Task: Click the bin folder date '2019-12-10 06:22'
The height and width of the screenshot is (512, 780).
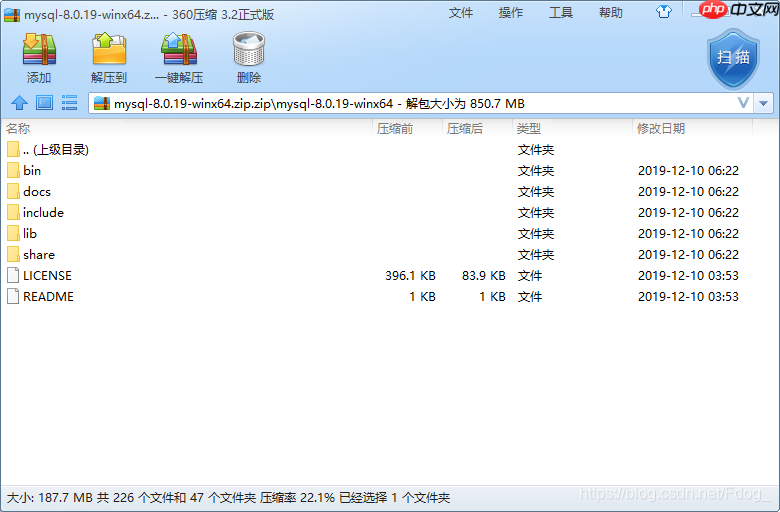Action: coord(688,171)
